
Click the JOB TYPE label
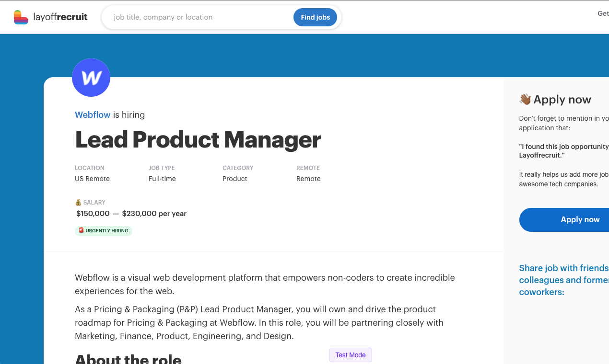pyautogui.click(x=162, y=168)
